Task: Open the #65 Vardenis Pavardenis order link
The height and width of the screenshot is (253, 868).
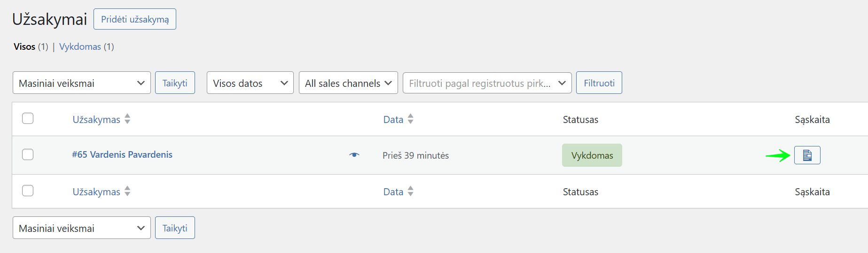Action: (x=122, y=154)
